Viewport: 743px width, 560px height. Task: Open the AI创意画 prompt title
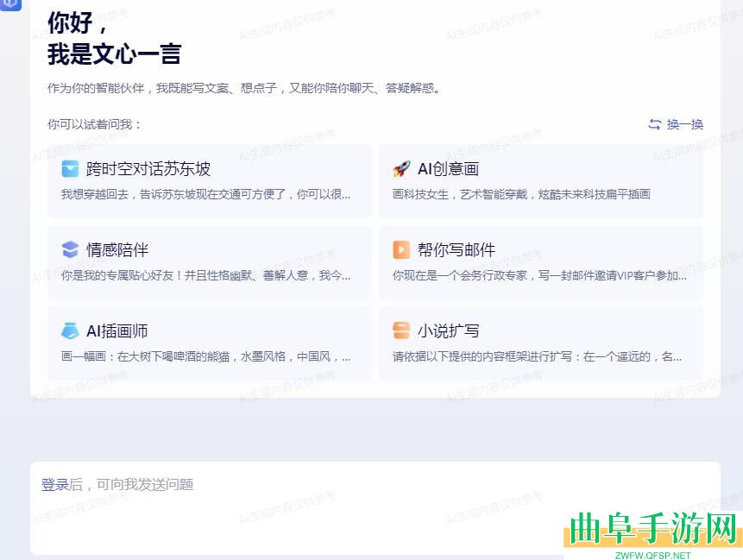tap(448, 168)
